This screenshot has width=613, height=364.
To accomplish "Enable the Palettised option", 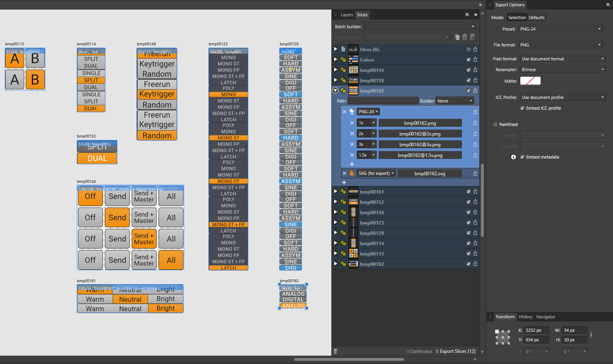I will [495, 124].
